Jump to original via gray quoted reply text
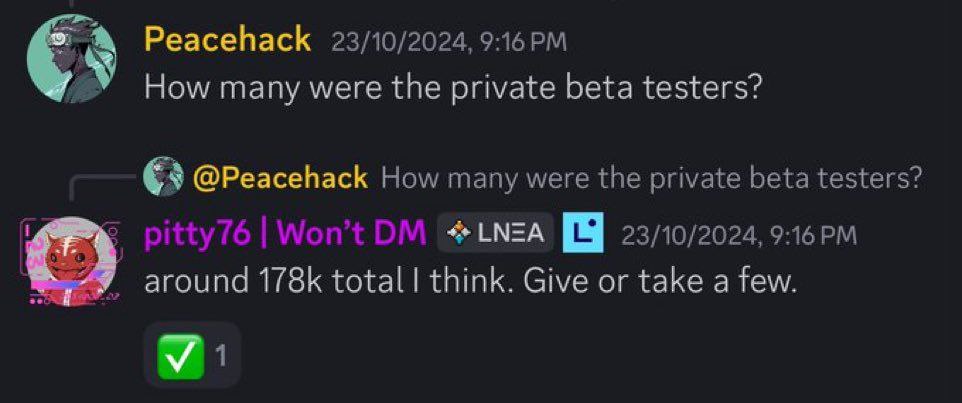 point(652,178)
